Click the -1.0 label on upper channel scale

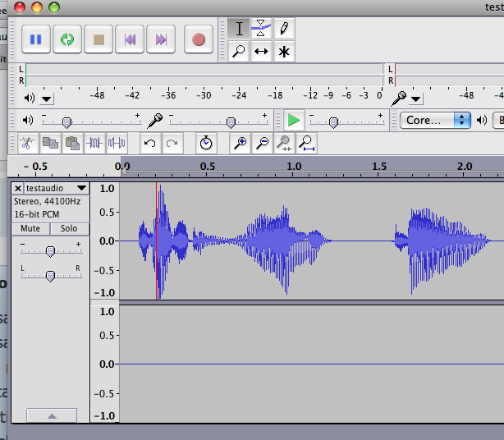pos(105,293)
